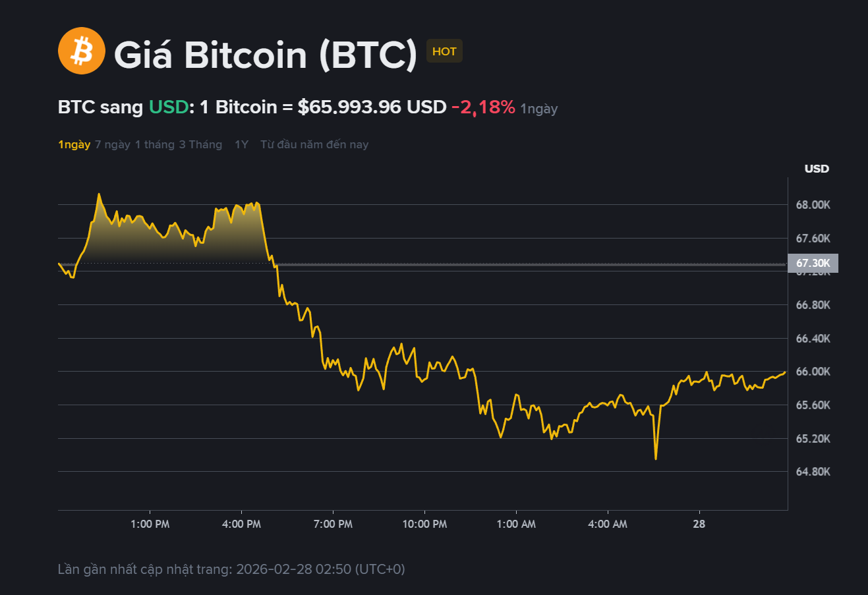The width and height of the screenshot is (868, 595).
Task: Click the green USD currency link
Action: 169,107
